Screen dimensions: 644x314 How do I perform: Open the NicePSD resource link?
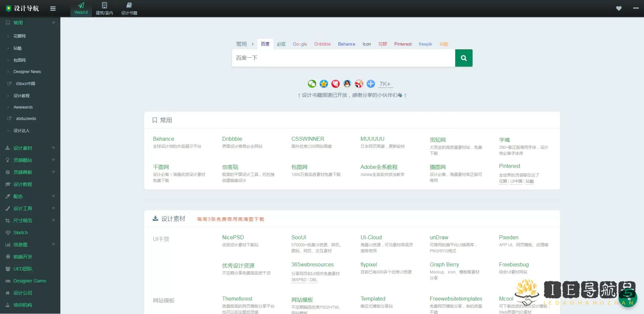pyautogui.click(x=233, y=237)
